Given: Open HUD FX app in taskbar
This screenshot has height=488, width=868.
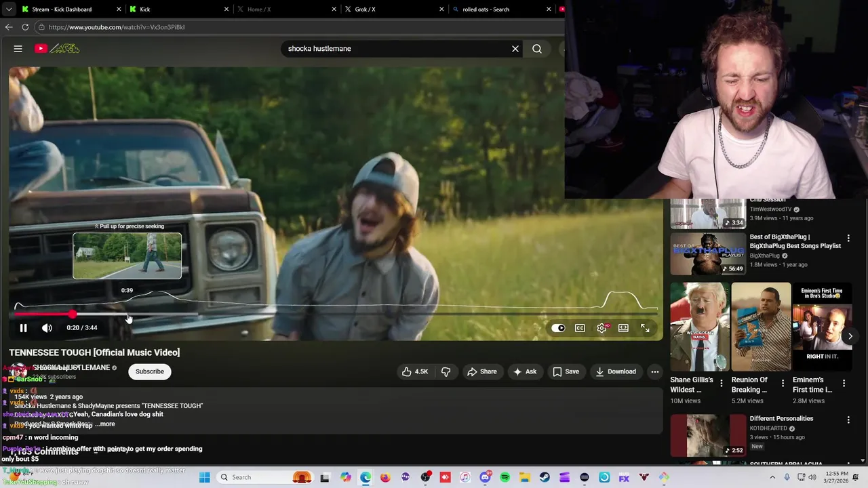Looking at the screenshot, I should [624, 477].
